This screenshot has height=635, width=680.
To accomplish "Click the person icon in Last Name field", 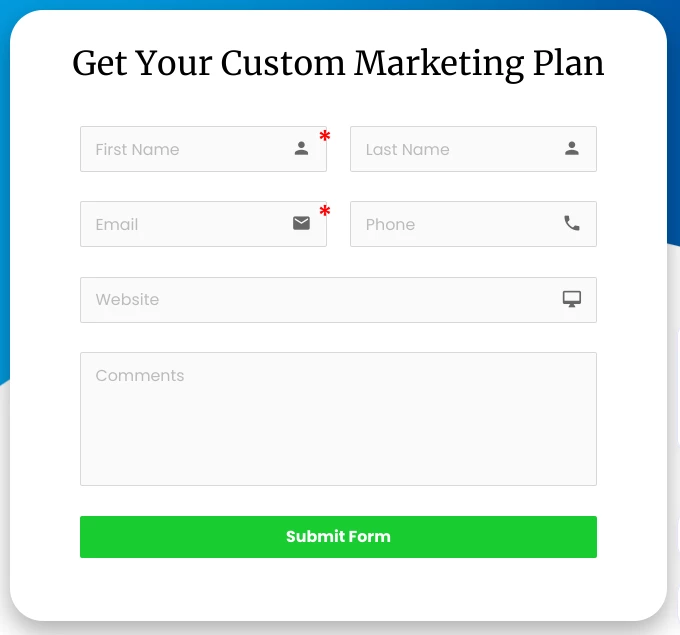I will (x=572, y=149).
